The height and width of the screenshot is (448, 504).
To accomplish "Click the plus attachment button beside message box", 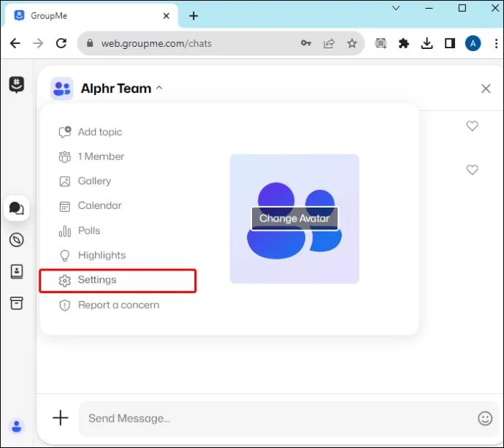I will [x=61, y=418].
